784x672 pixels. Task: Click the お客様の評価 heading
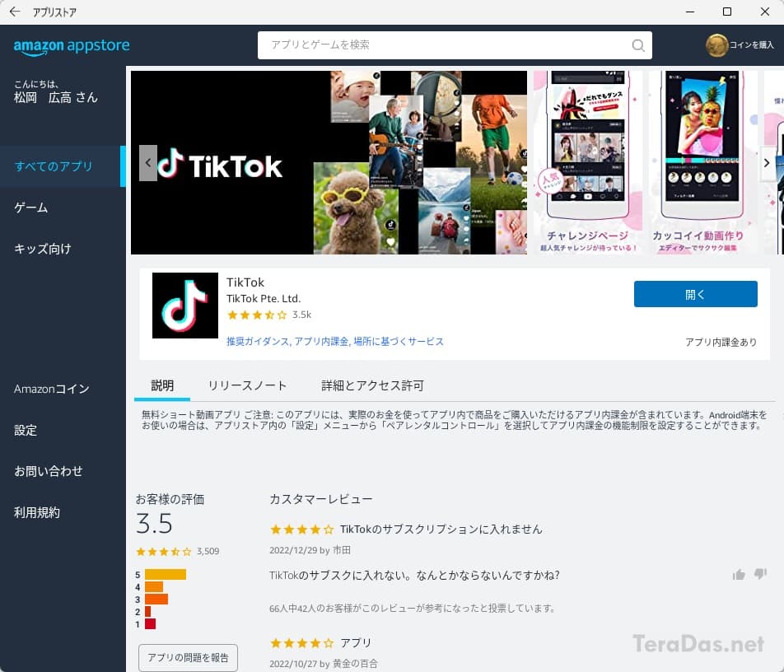pyautogui.click(x=170, y=500)
